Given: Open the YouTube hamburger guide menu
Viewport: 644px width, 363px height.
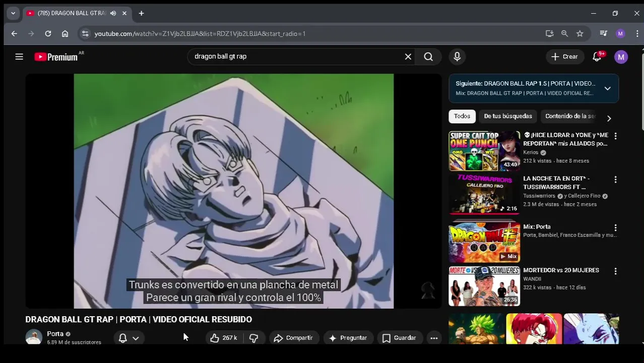Looking at the screenshot, I should (19, 57).
